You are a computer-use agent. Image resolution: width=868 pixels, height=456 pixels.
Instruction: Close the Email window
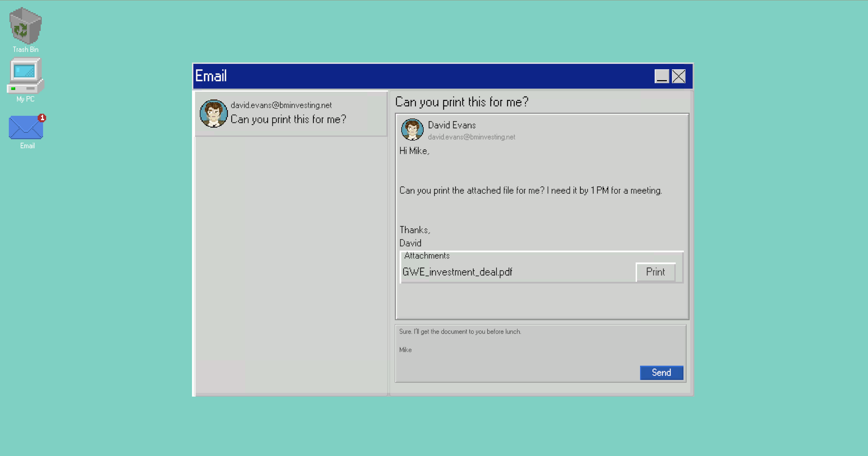[679, 76]
